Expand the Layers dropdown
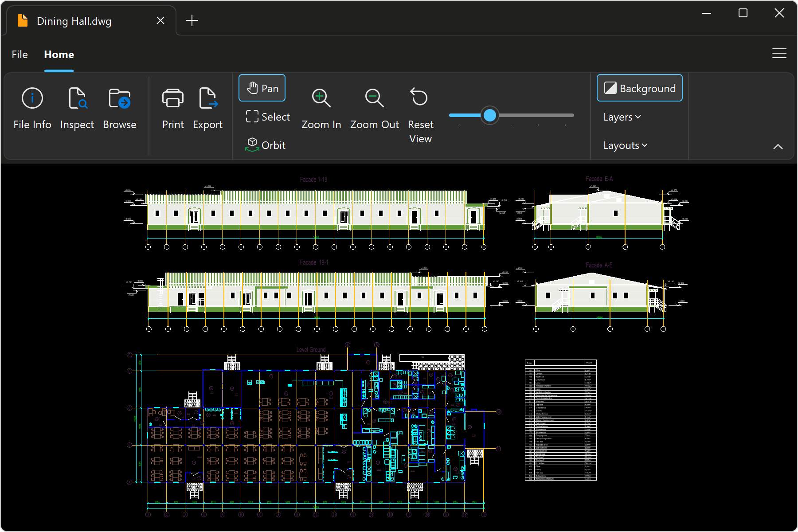798x532 pixels. (x=622, y=117)
